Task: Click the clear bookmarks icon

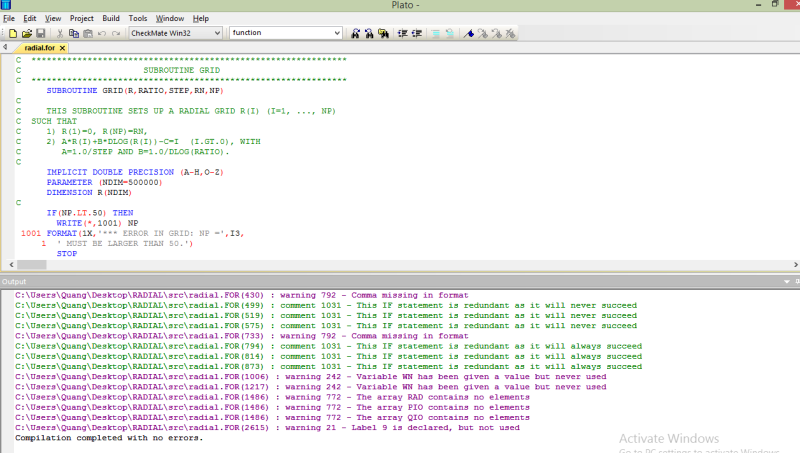Action: [510, 34]
